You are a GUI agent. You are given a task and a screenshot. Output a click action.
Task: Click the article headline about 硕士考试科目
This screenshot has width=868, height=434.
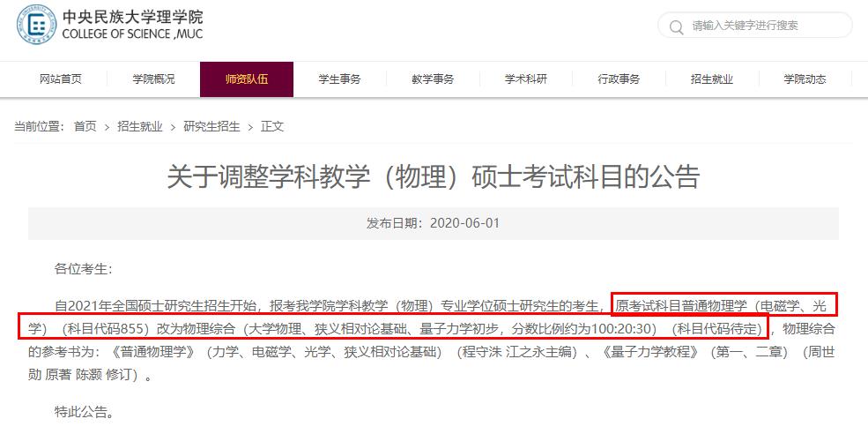434,176
